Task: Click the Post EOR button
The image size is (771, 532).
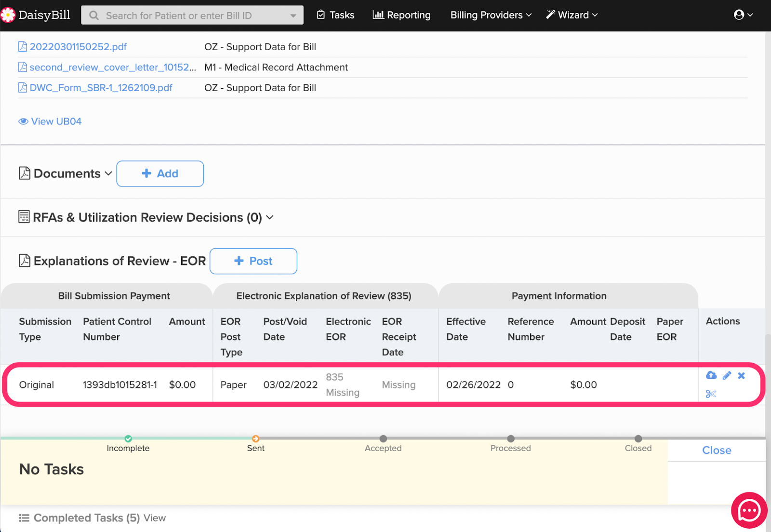Action: coord(253,261)
